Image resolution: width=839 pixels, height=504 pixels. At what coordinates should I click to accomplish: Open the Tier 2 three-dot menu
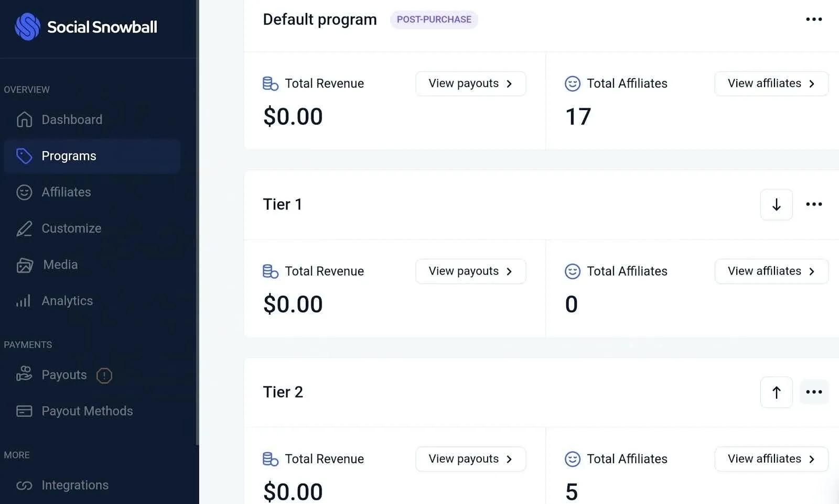[x=814, y=391]
